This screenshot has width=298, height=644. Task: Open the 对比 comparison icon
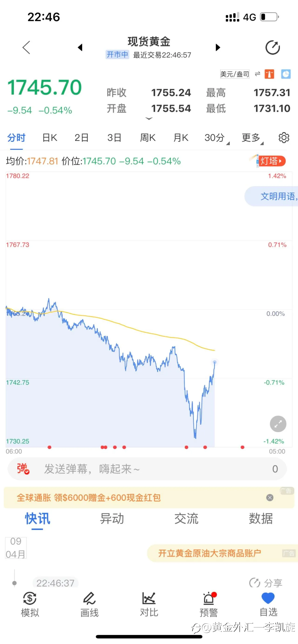(x=149, y=604)
